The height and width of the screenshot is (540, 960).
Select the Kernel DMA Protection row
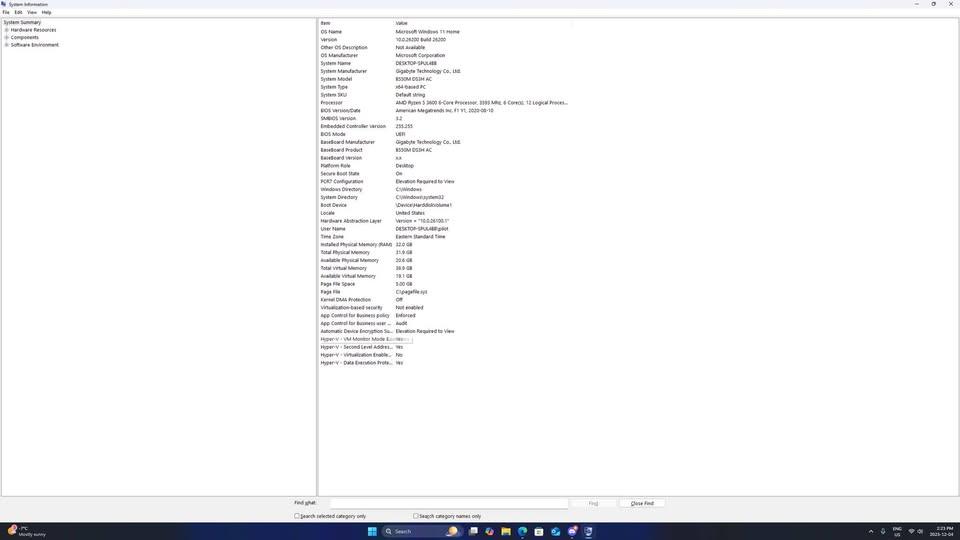445,300
